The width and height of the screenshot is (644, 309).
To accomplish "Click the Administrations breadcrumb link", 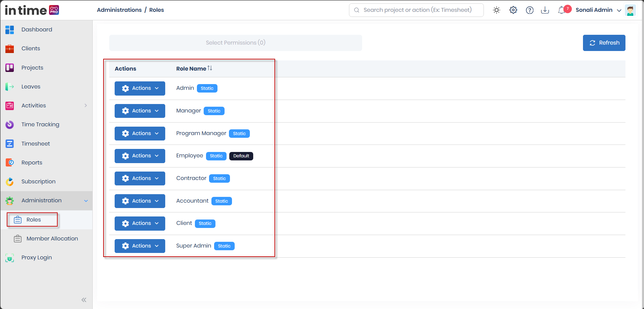I will tap(119, 10).
